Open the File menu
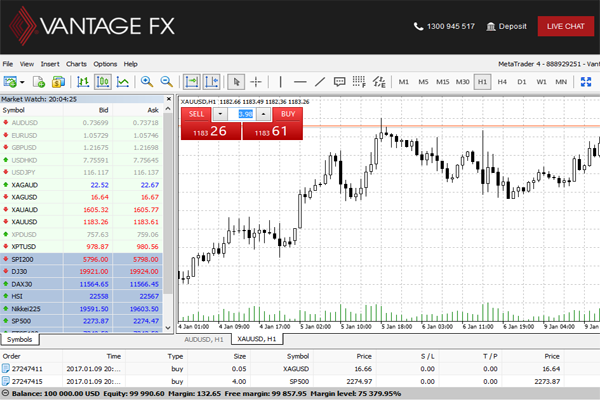The width and height of the screenshot is (600, 400). point(8,64)
